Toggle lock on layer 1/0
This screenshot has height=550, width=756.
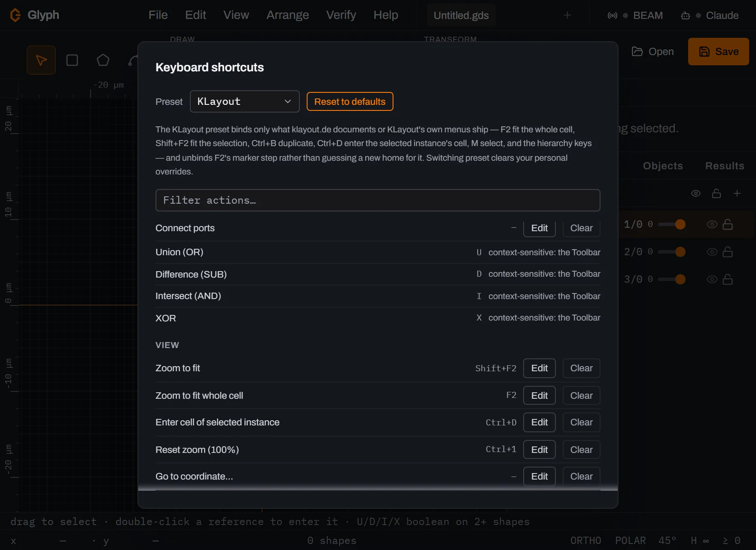728,224
